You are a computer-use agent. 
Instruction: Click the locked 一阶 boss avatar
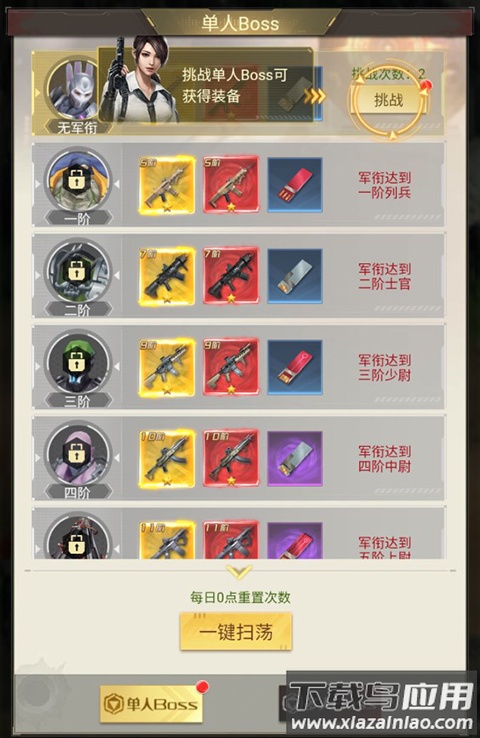[x=78, y=181]
